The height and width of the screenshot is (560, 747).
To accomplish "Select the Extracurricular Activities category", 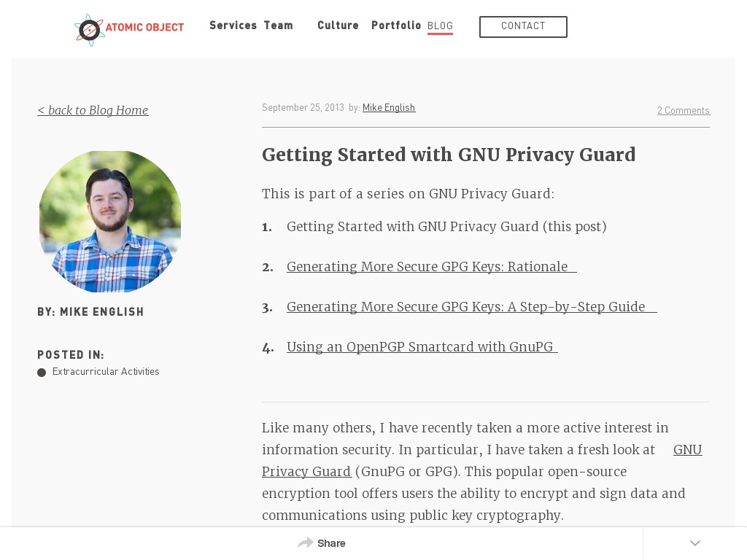I will pos(106,371).
